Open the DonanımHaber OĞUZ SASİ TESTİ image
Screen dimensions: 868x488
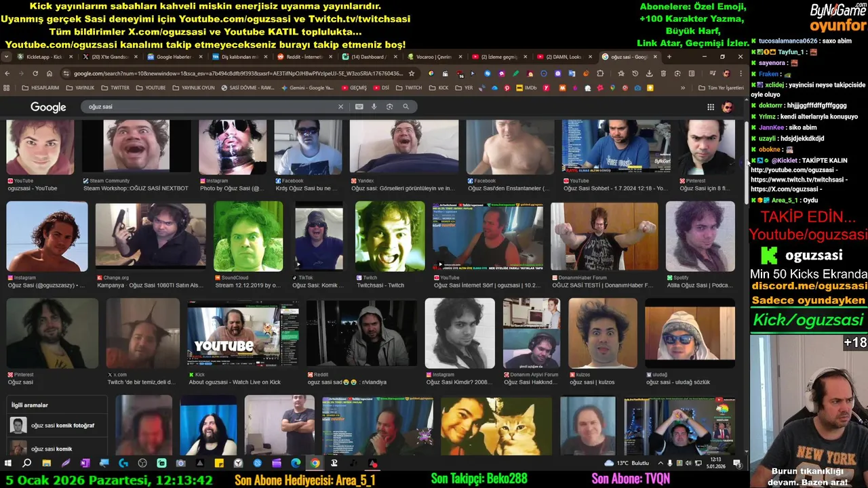[x=604, y=245]
